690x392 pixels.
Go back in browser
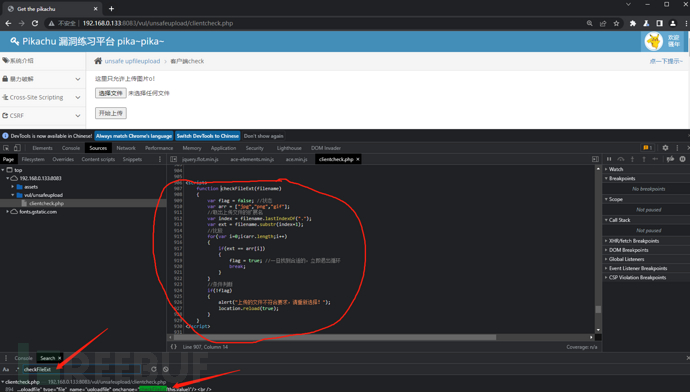[8, 23]
